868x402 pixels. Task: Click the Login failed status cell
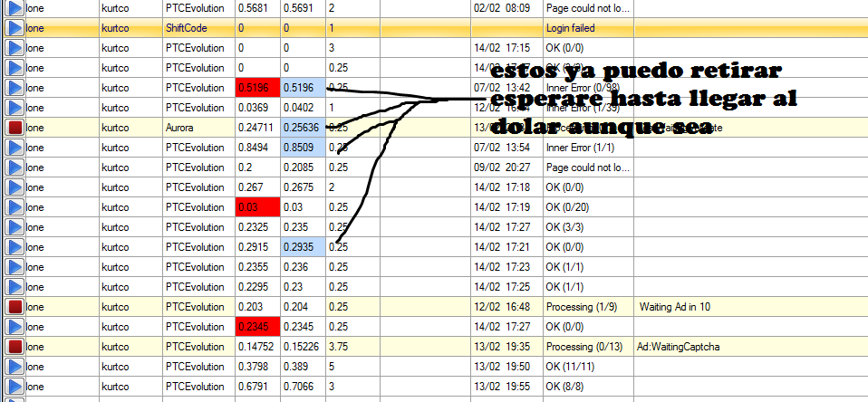pyautogui.click(x=588, y=28)
